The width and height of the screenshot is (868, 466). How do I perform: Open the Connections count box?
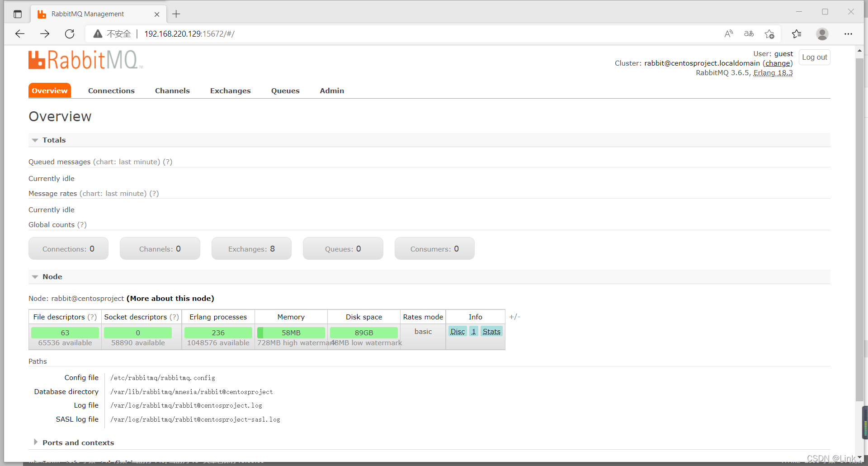(68, 249)
